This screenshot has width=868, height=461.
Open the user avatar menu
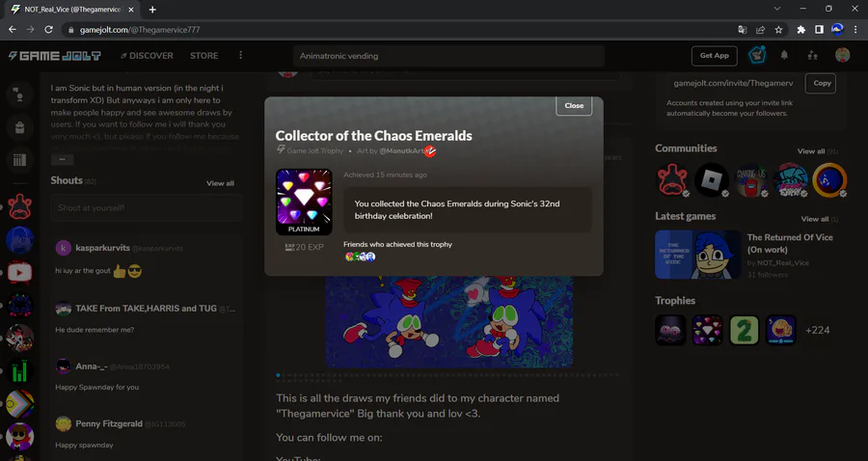point(842,55)
